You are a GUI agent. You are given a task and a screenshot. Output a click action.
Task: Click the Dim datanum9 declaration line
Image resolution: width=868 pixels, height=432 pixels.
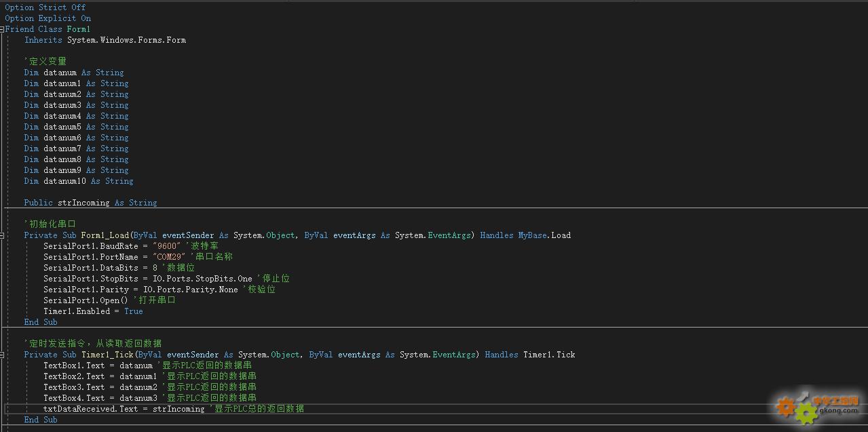(77, 170)
